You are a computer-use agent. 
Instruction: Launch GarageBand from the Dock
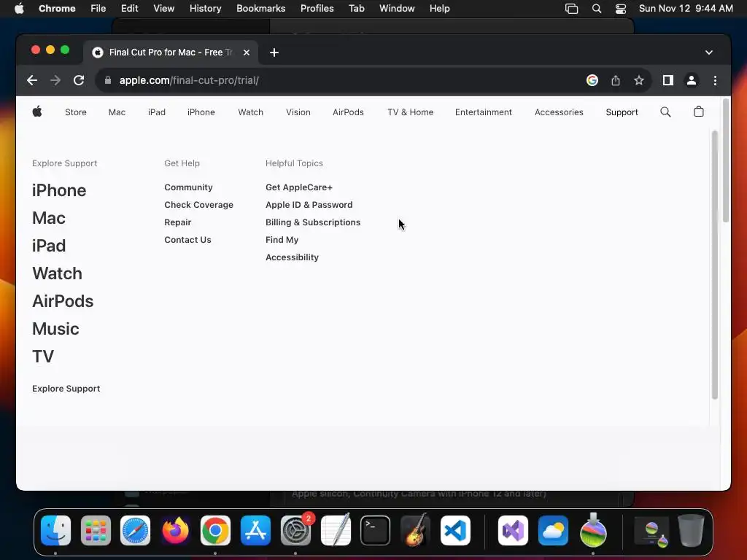pyautogui.click(x=415, y=531)
